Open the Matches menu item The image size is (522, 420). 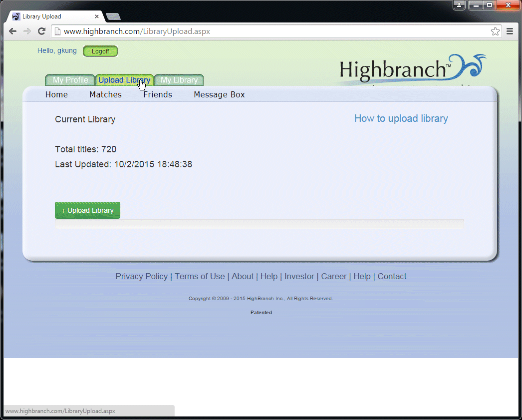click(105, 94)
